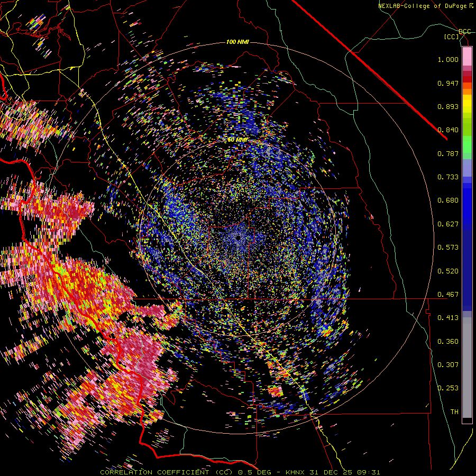Click the 0.253 legend value
The image size is (476, 476).
pos(448,388)
